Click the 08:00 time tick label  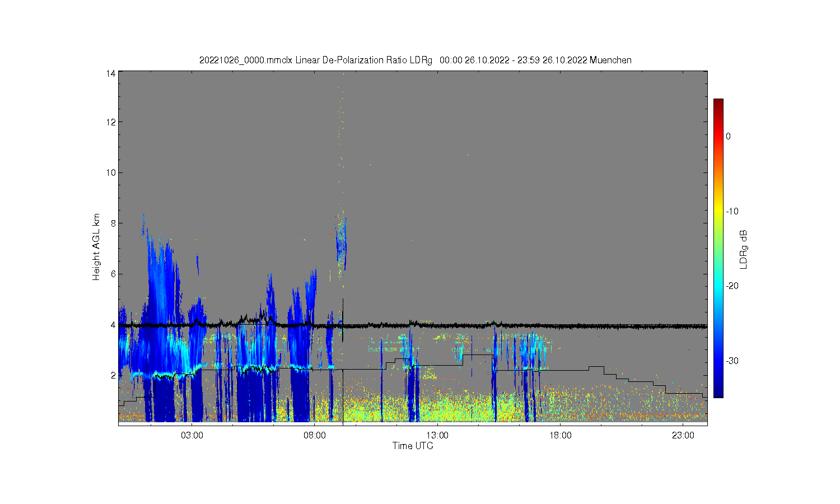click(315, 436)
